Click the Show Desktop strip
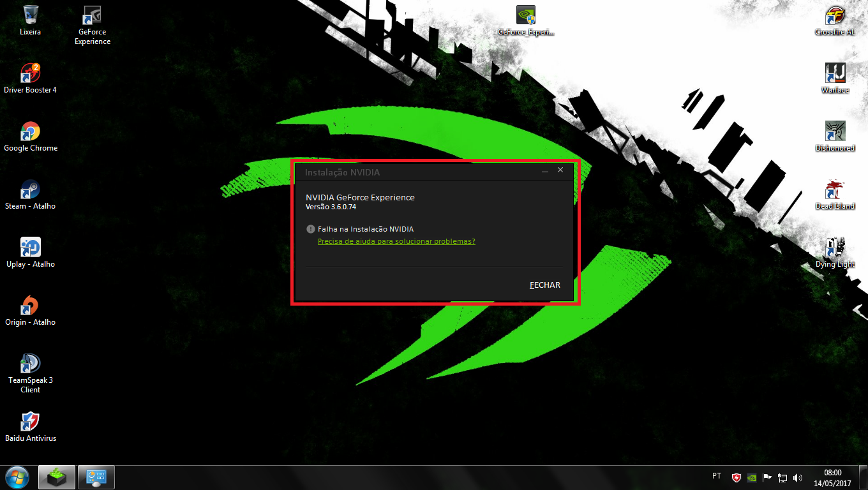The image size is (868, 490). point(863,477)
